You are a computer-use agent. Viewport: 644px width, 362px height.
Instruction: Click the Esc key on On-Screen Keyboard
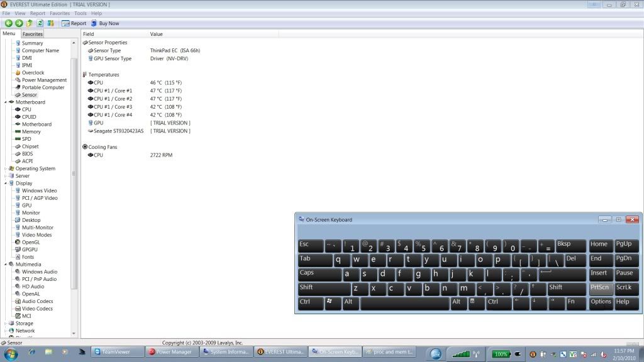pos(311,246)
